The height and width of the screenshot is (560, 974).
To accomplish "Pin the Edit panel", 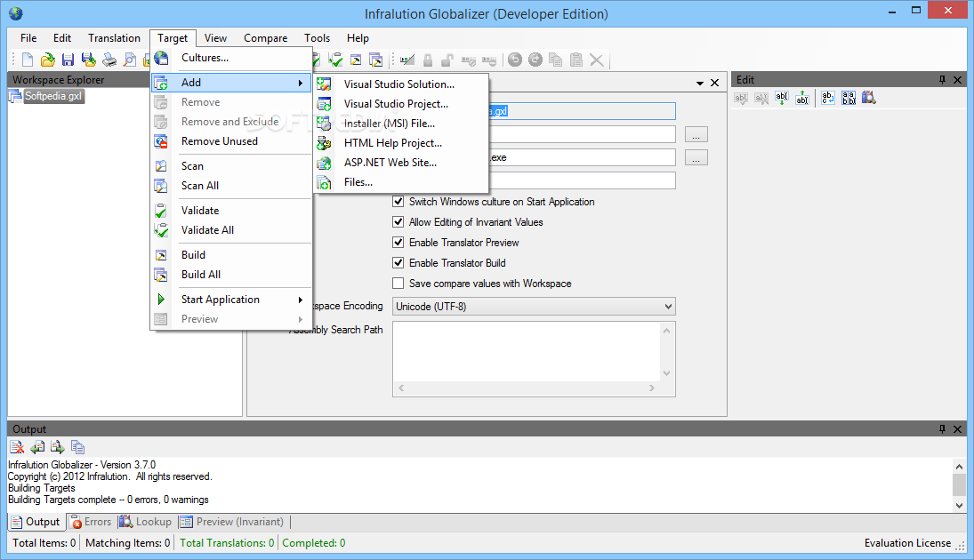I will tap(942, 79).
